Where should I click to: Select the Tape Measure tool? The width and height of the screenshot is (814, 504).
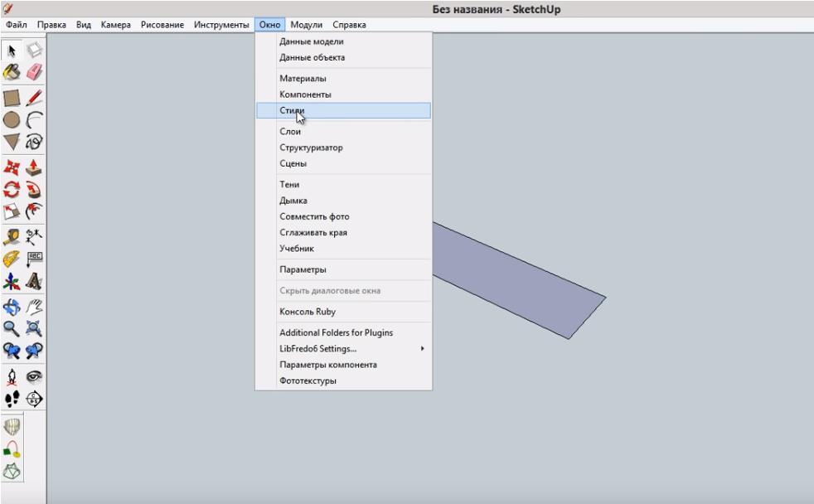12,237
